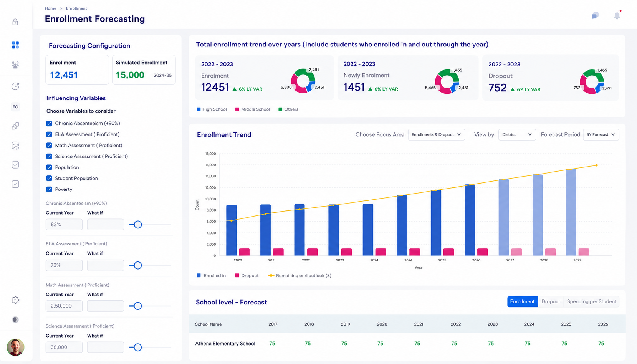Open user profile avatar
The width and height of the screenshot is (637, 364).
[x=15, y=347]
